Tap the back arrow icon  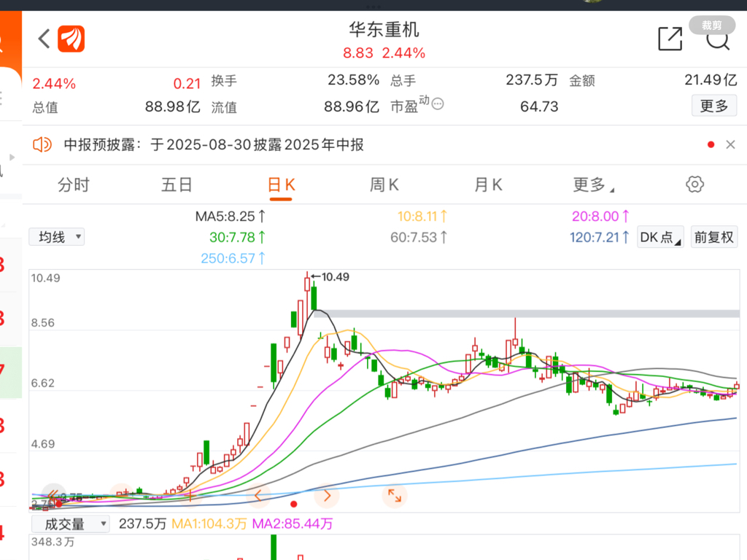point(44,39)
